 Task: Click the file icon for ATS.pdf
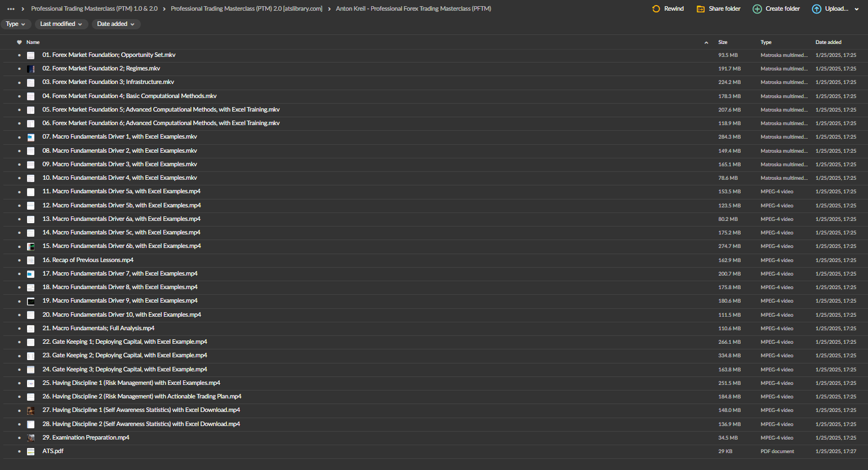click(31, 451)
